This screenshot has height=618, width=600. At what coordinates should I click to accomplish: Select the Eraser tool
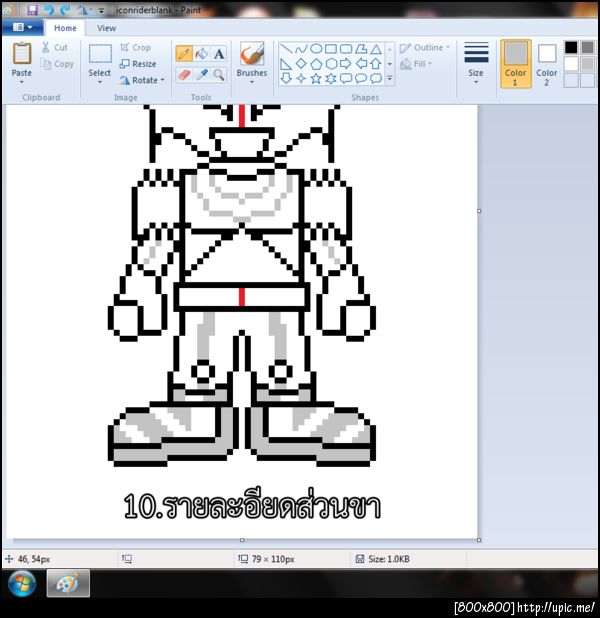point(184,74)
